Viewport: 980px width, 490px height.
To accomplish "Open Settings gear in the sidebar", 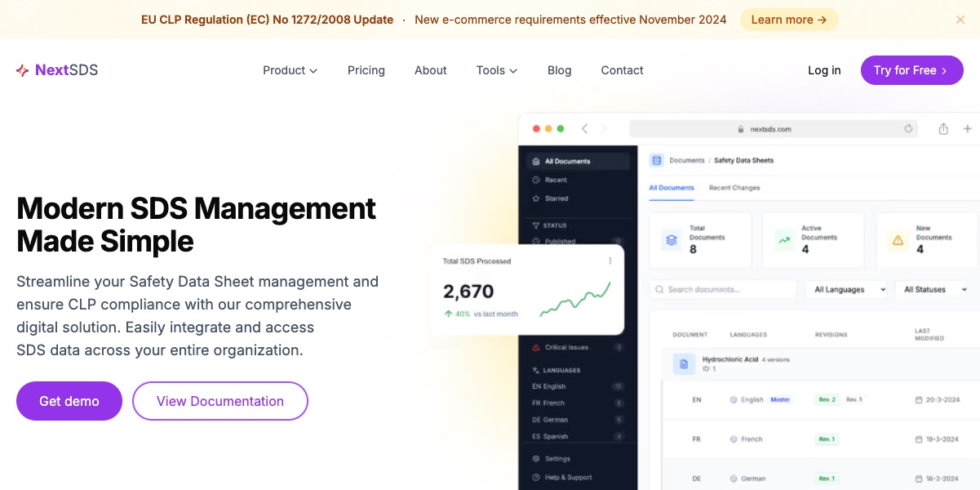I will (535, 459).
